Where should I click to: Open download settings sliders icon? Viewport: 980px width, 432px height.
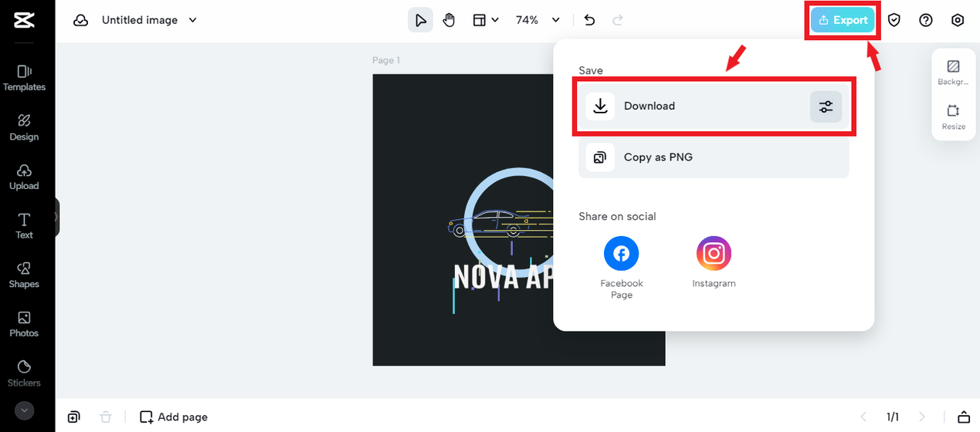click(x=826, y=106)
